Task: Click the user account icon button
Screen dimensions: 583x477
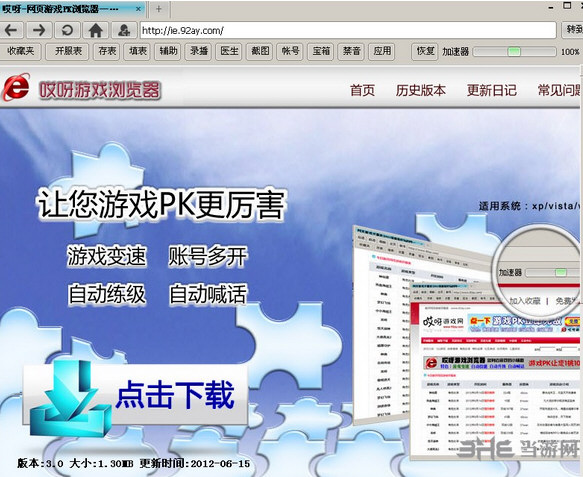Action: click(124, 30)
